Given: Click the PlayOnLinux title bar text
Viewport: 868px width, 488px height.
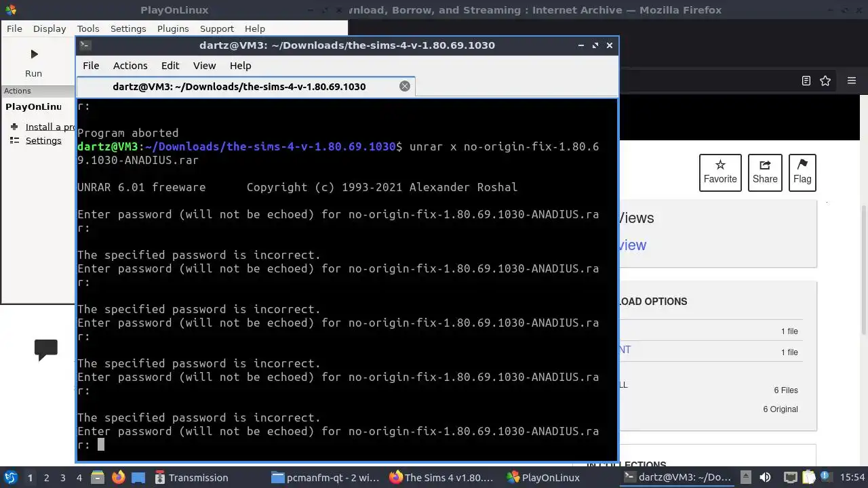Looking at the screenshot, I should (174, 9).
